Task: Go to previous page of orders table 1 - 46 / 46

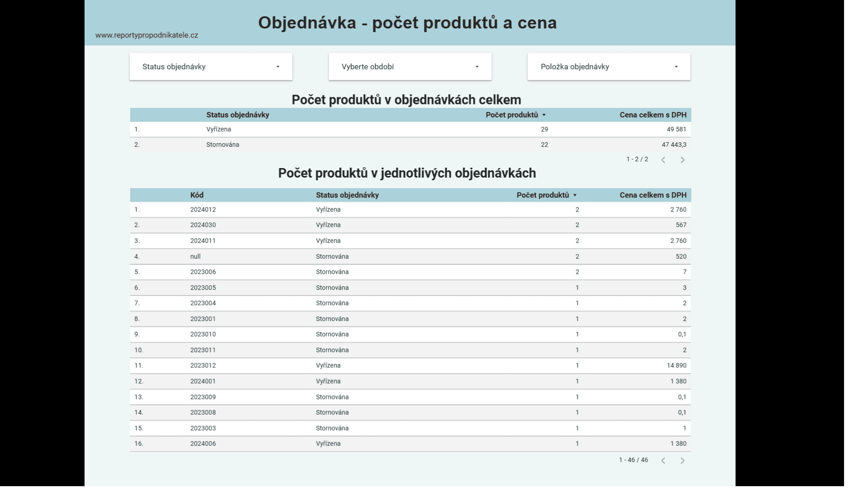Action: tap(663, 460)
